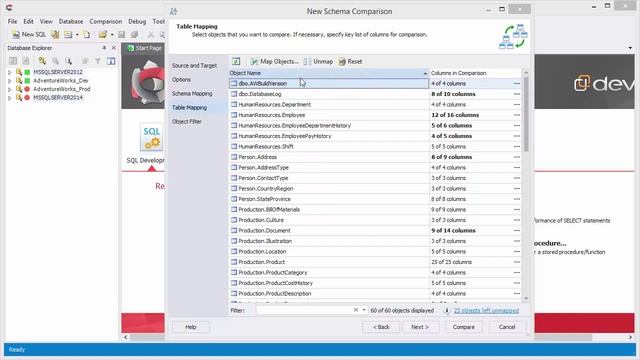
Task: Click the Map Objects toolbar button
Action: tap(274, 62)
